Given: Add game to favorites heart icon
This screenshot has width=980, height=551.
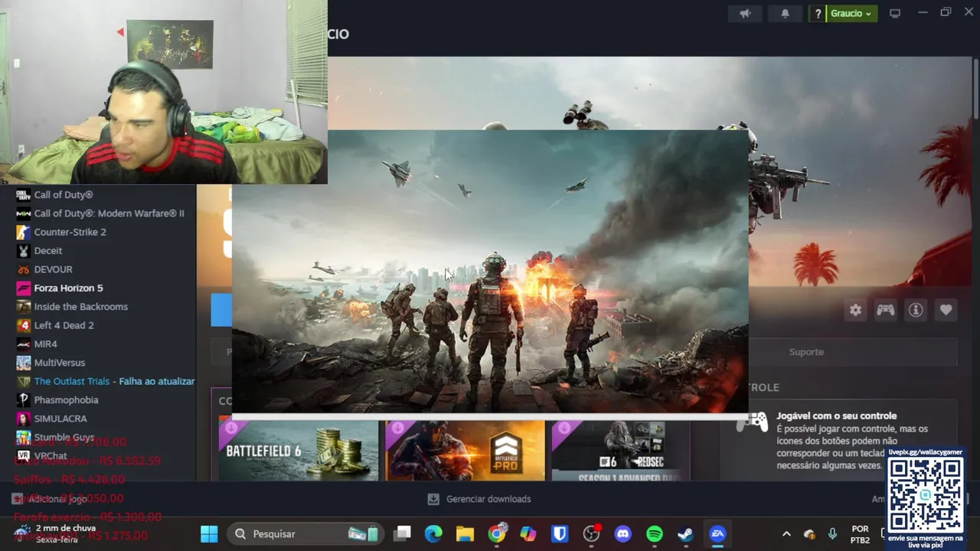Looking at the screenshot, I should point(946,310).
